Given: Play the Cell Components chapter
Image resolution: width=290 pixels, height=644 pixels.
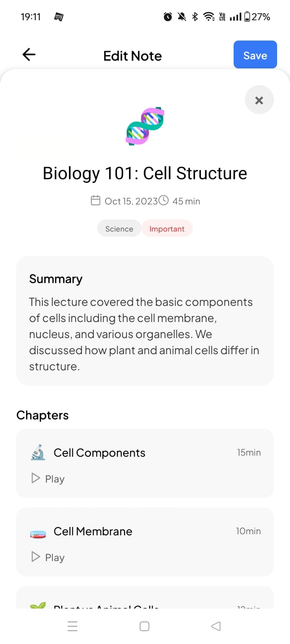Looking at the screenshot, I should pyautogui.click(x=48, y=479).
